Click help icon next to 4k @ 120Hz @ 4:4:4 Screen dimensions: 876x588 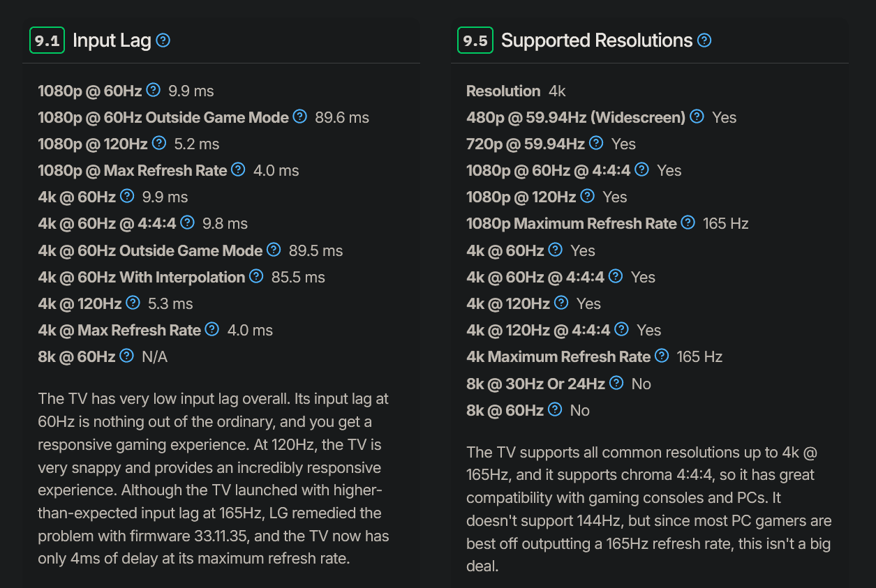coord(621,329)
